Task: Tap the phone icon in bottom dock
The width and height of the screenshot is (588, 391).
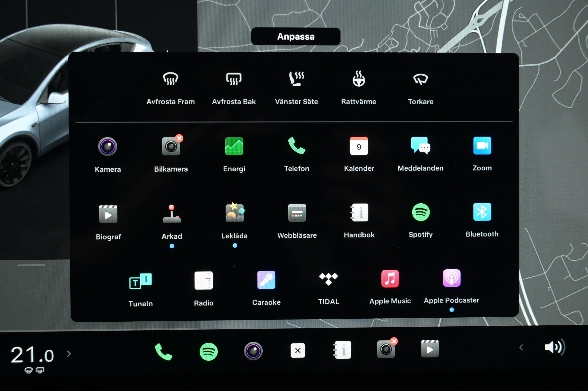Action: click(x=163, y=352)
